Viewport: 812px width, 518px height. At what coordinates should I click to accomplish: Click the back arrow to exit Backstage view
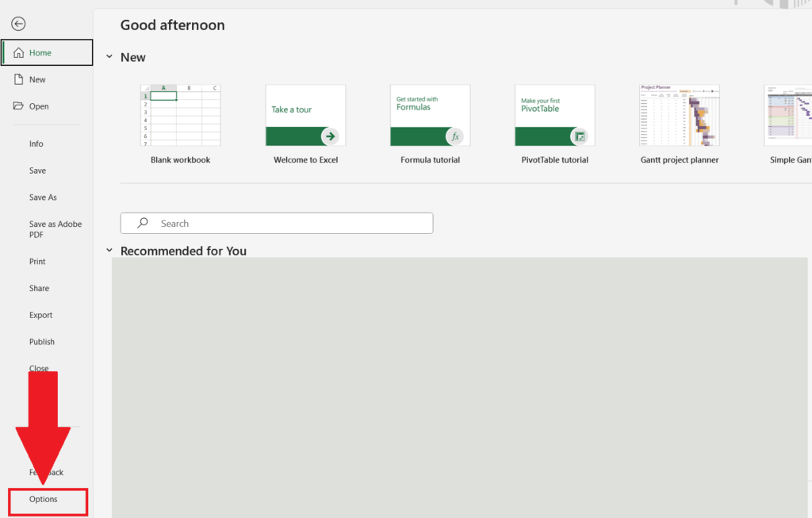click(17, 24)
